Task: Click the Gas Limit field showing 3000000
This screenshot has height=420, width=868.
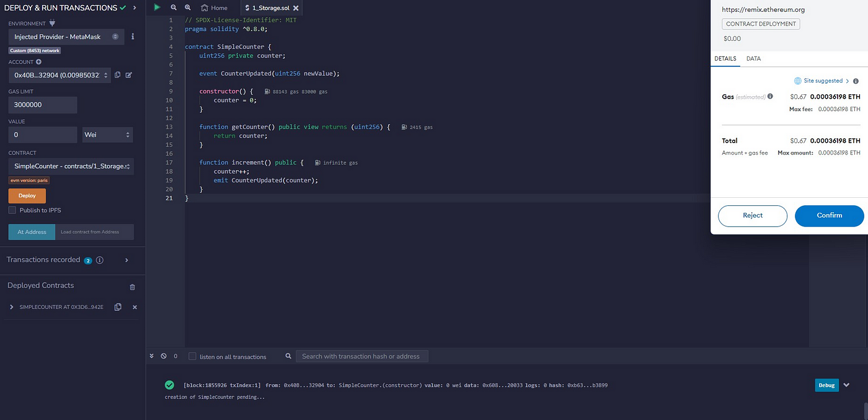Action: pyautogui.click(x=43, y=105)
